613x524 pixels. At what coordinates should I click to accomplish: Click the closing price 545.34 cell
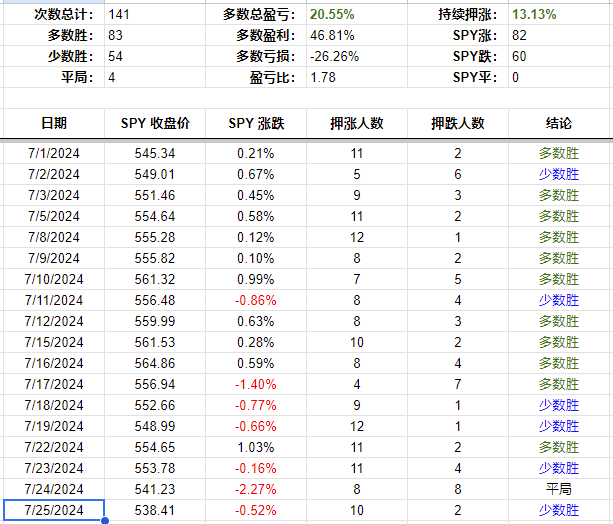pyautogui.click(x=154, y=153)
